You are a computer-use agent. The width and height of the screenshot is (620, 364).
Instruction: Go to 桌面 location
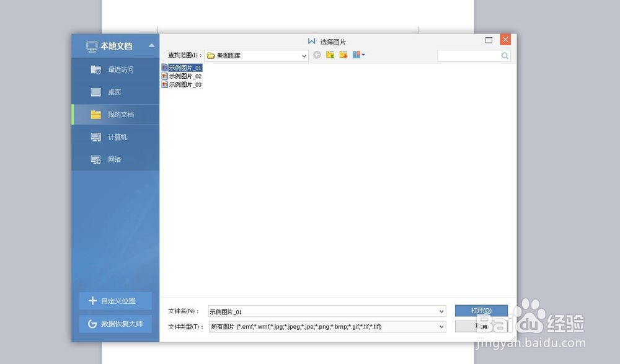tap(115, 92)
